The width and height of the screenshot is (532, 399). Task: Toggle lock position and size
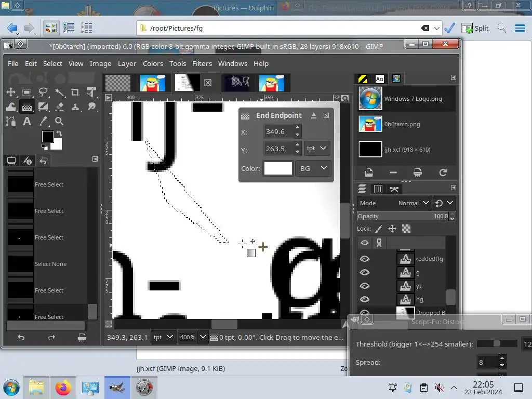(x=392, y=229)
